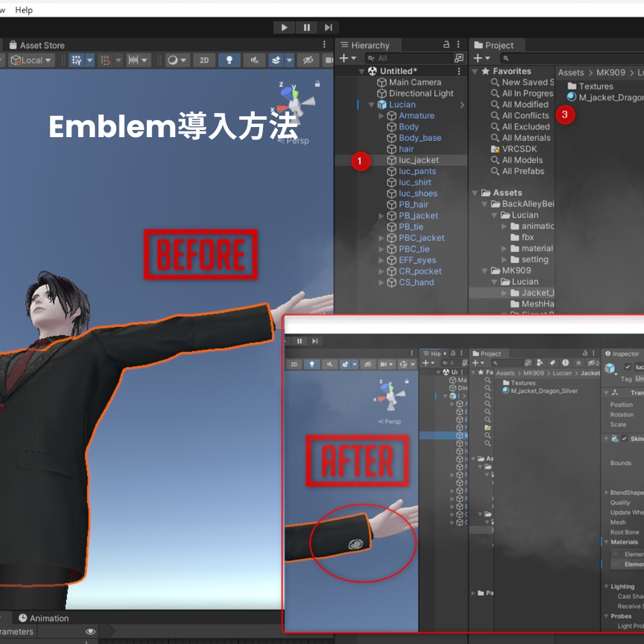
Task: Click the grid snapping magnet icon
Action: [x=105, y=60]
